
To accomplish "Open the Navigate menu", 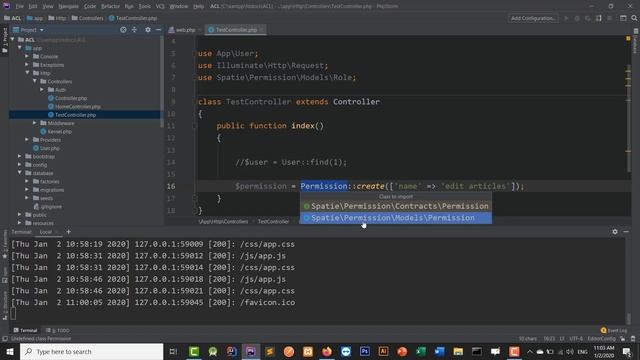I will tap(68, 6).
